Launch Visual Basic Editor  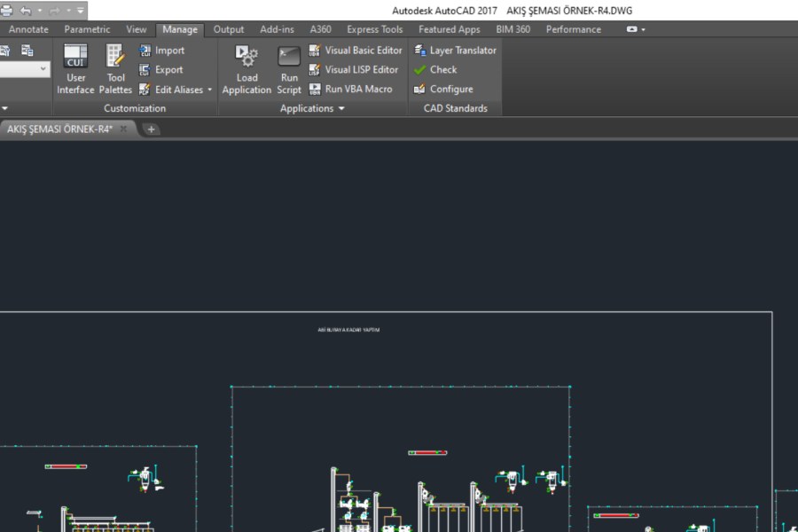(356, 51)
